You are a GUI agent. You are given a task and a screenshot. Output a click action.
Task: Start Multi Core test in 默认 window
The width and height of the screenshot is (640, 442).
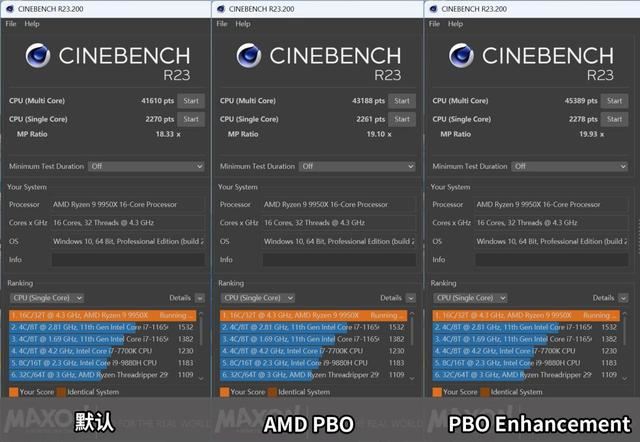click(191, 101)
